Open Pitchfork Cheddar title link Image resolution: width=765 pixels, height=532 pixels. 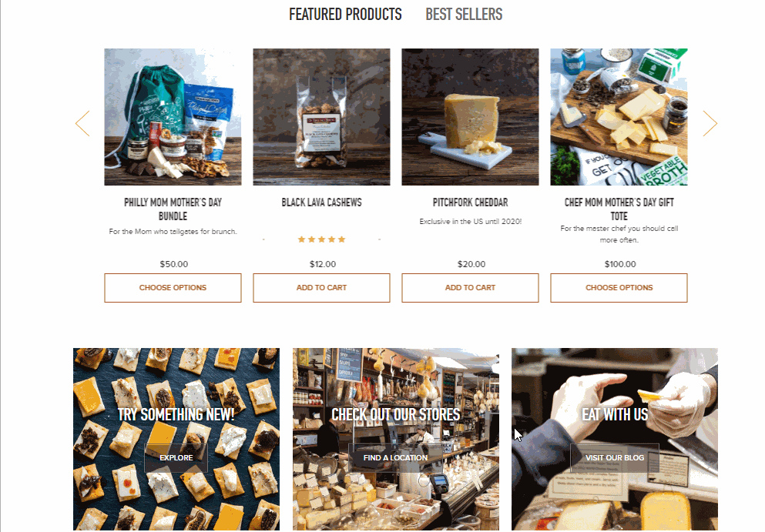click(470, 202)
